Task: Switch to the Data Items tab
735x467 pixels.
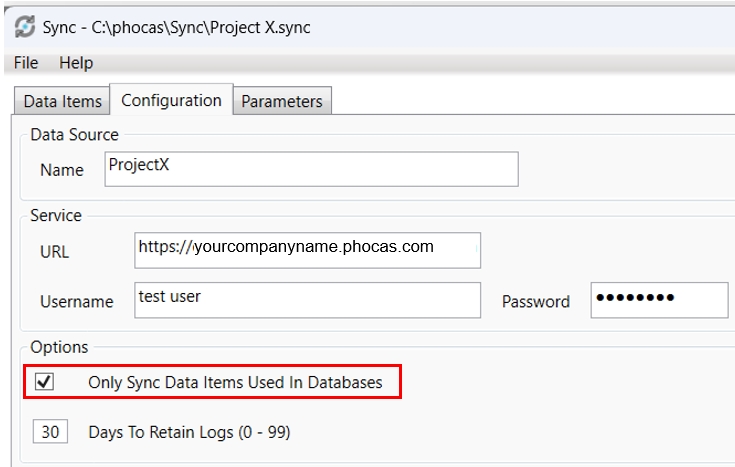Action: 62,101
